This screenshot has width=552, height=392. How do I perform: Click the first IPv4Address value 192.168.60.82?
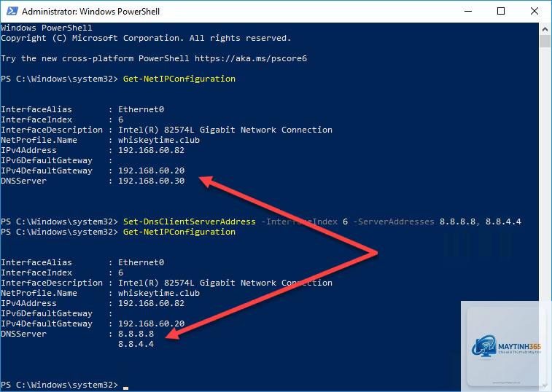(152, 150)
